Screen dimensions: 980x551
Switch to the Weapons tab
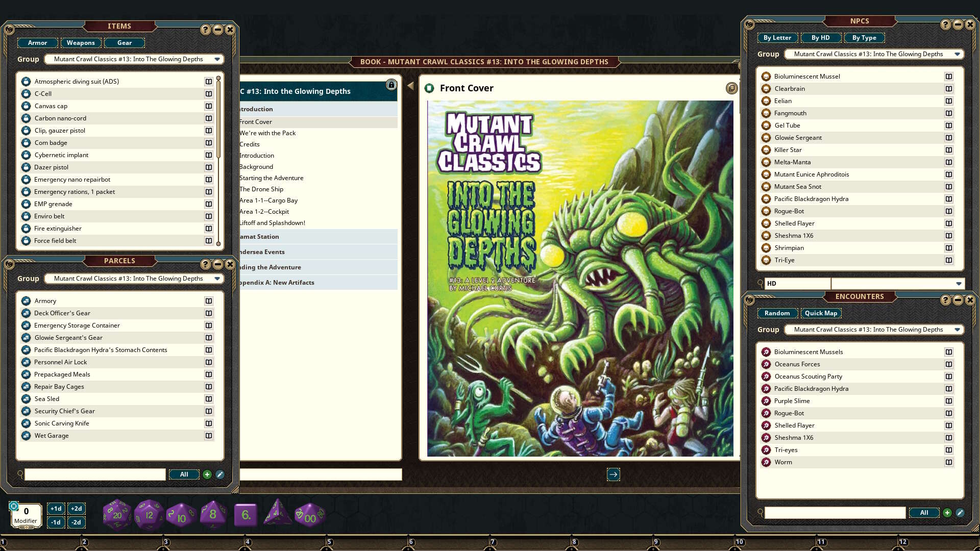[x=81, y=43]
